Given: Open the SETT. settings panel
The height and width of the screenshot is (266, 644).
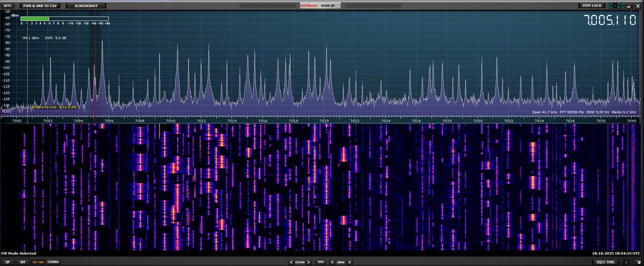Looking at the screenshot, I should click(8, 5).
